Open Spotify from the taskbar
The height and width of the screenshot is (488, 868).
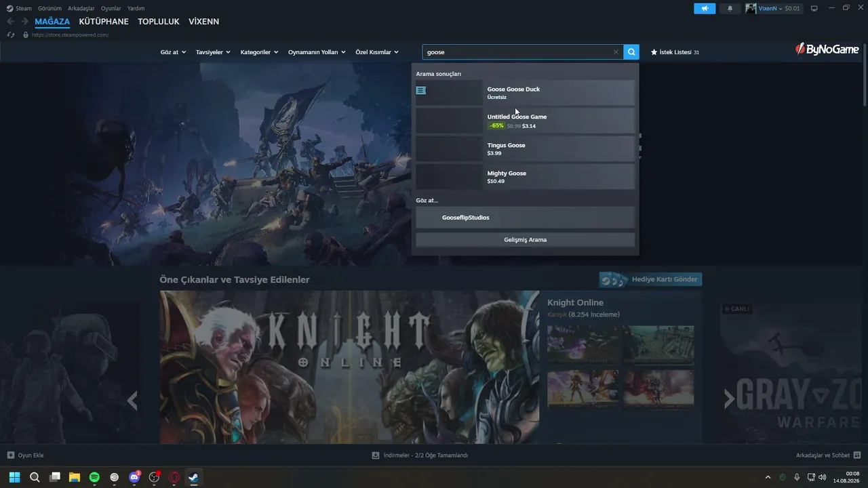pyautogui.click(x=94, y=477)
